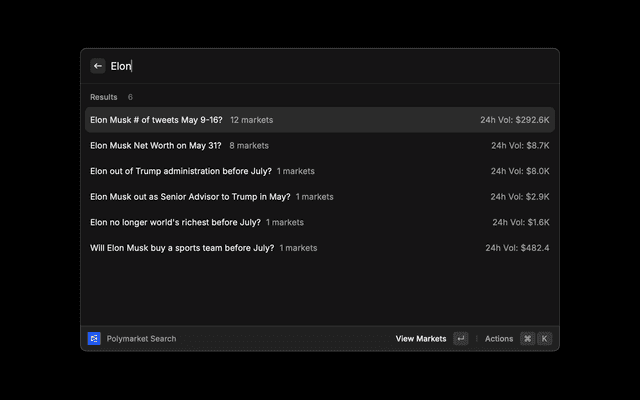Image resolution: width=640 pixels, height=400 pixels.
Task: Select "Elon Musk Net Worth on May 31?"
Action: coord(156,146)
